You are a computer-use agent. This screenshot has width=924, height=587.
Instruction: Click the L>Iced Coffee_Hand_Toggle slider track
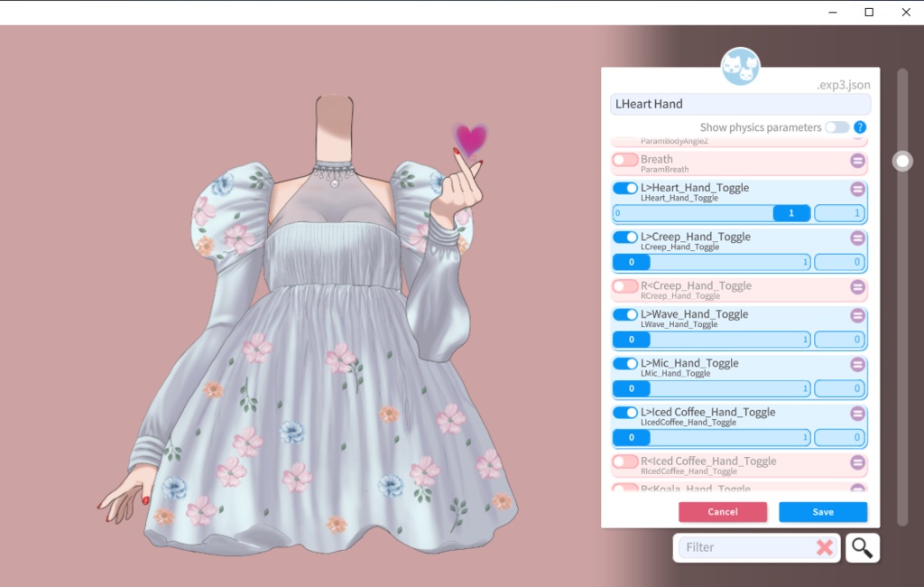tap(710, 437)
